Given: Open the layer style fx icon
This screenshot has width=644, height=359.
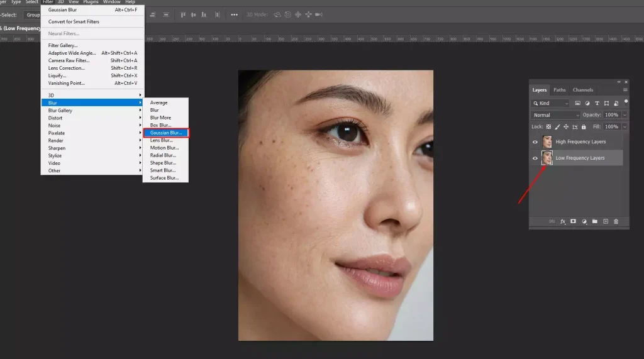Looking at the screenshot, I should tap(563, 221).
